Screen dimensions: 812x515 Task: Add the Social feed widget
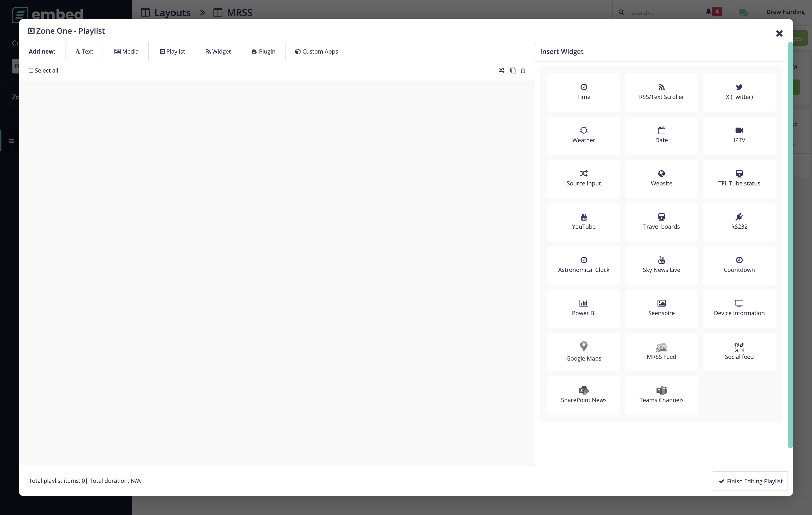pos(739,352)
